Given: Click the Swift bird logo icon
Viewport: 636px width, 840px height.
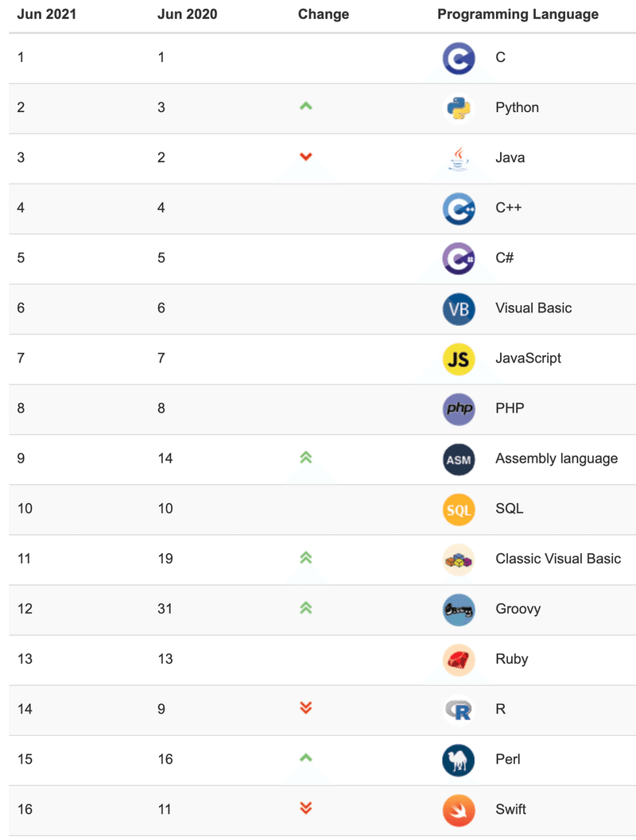Looking at the screenshot, I should click(459, 809).
